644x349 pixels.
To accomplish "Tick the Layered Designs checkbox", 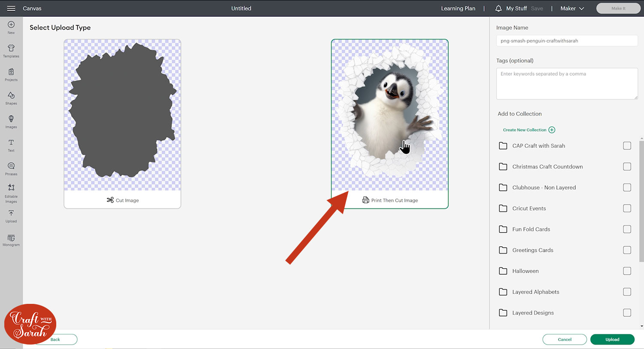I will point(627,312).
